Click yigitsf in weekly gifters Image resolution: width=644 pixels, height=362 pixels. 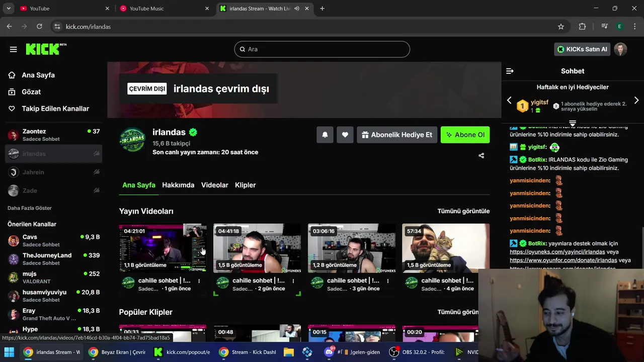[x=539, y=103]
